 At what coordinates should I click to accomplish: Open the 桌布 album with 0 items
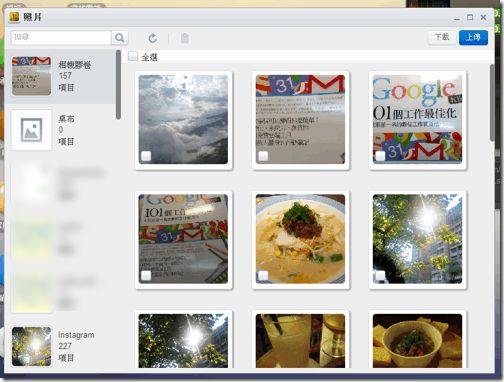click(x=60, y=130)
